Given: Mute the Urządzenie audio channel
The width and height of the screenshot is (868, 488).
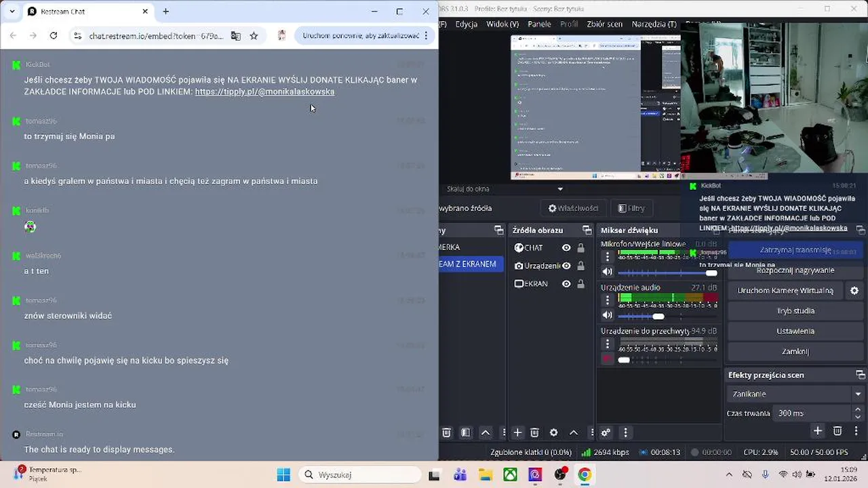Looking at the screenshot, I should tap(608, 315).
